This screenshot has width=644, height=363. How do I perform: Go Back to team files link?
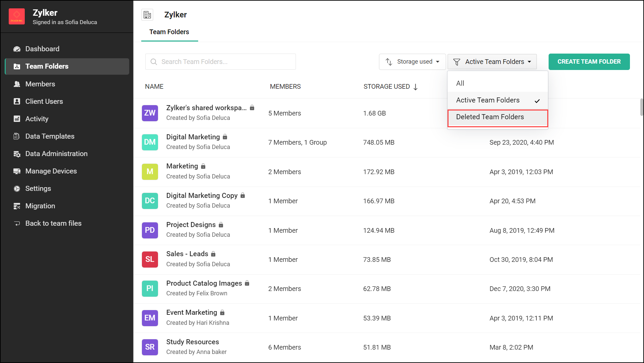(53, 223)
